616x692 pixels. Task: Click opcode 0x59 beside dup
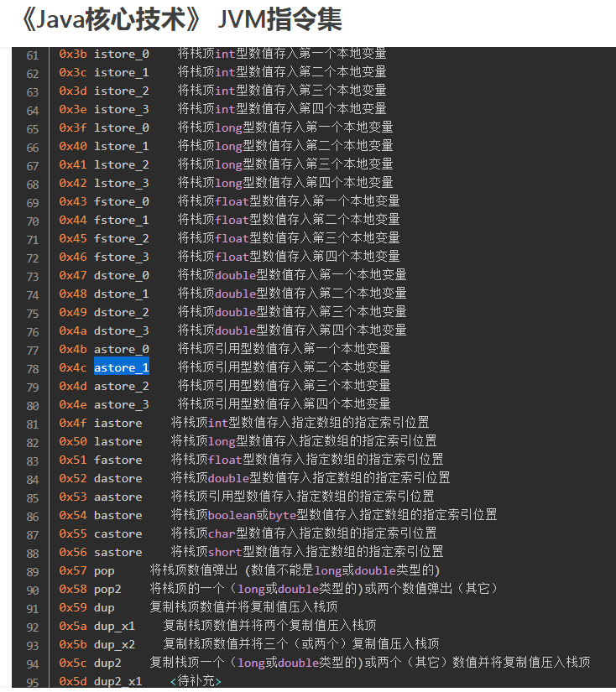[73, 608]
